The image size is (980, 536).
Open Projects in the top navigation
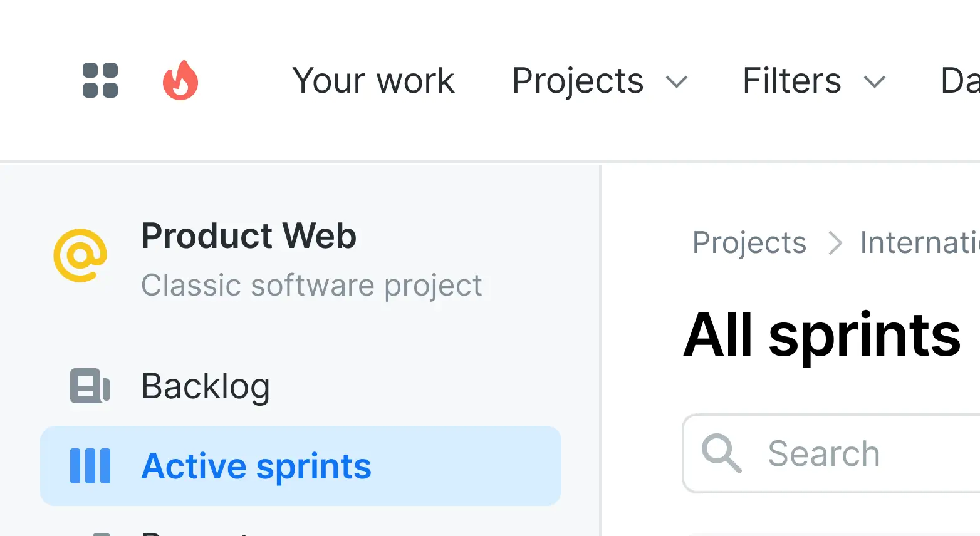[x=578, y=81]
